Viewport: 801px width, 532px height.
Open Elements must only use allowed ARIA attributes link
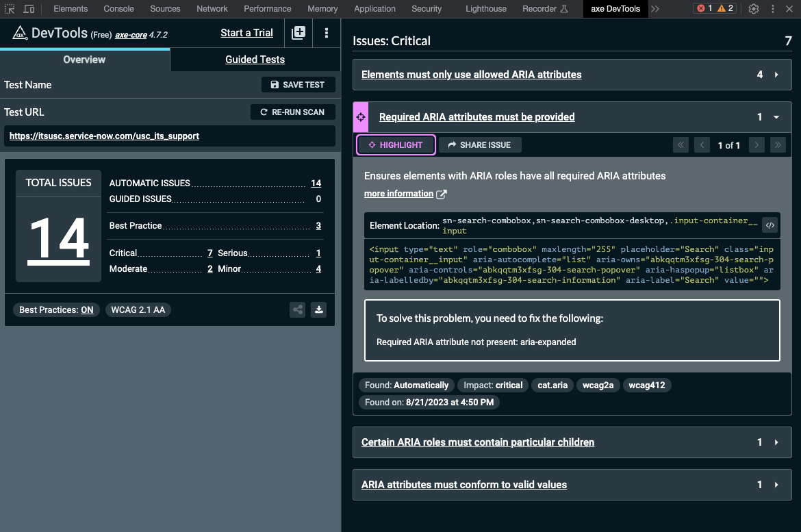(x=471, y=75)
